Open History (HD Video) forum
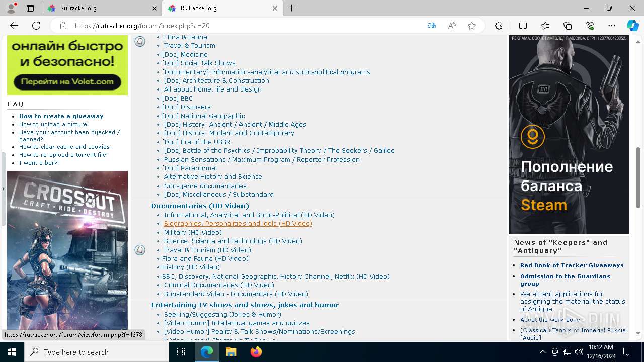Screen dimensions: 644x362 point(191,267)
